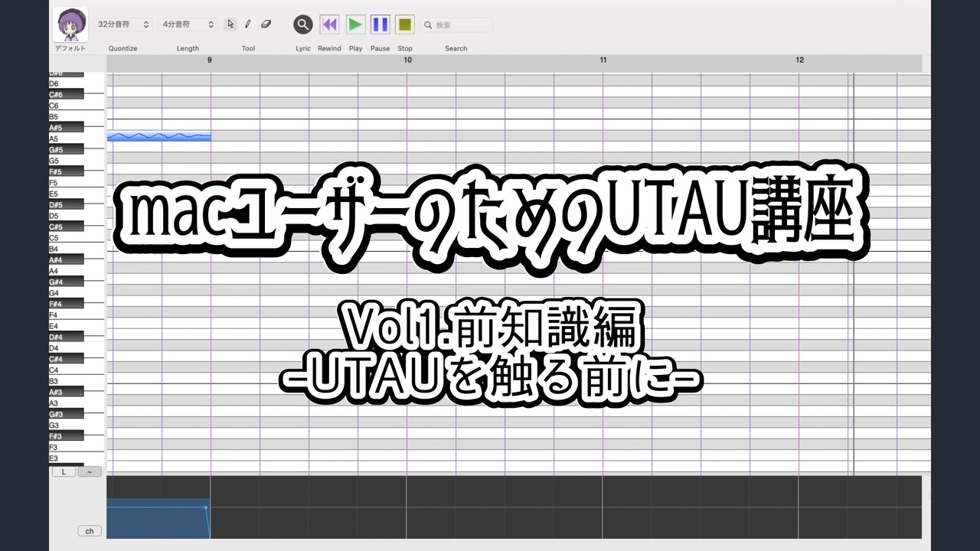Jump to measure 11 on the ruler
Viewport: 980px width, 551px height.
pyautogui.click(x=603, y=60)
